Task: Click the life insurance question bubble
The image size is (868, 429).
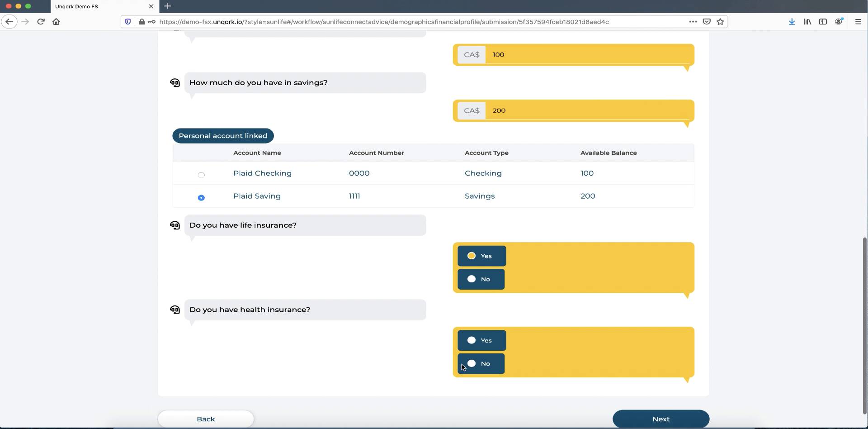Action: pyautogui.click(x=305, y=225)
